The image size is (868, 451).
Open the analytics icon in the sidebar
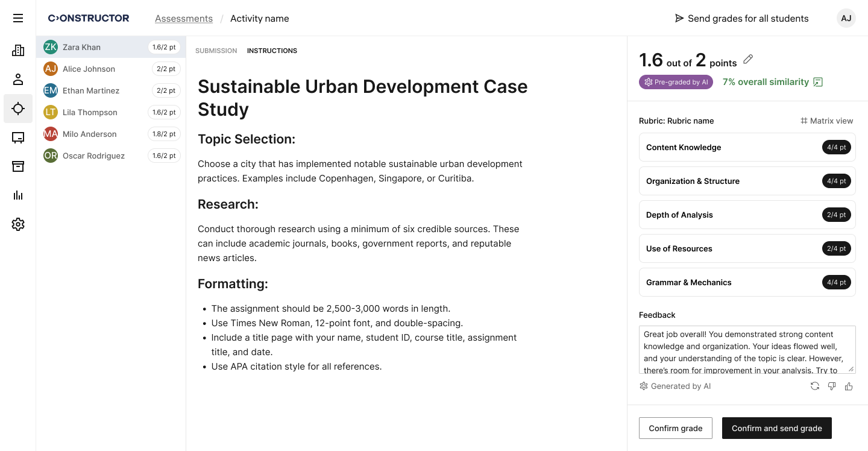[18, 195]
